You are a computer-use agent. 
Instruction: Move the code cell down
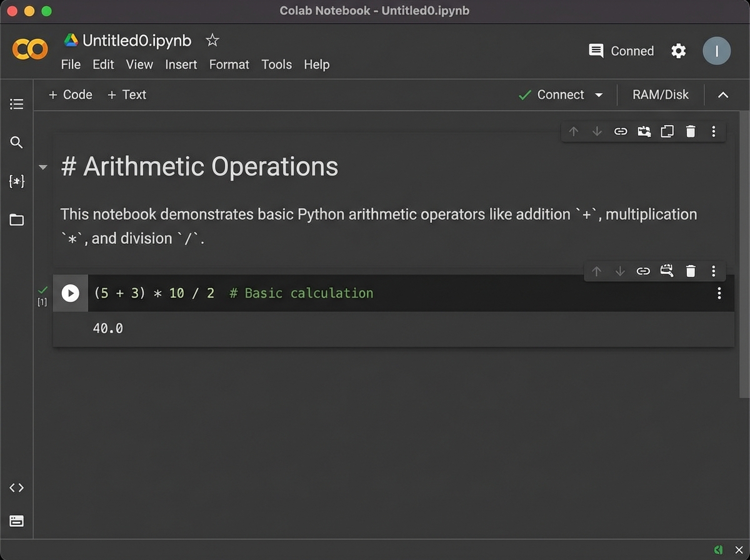point(620,271)
